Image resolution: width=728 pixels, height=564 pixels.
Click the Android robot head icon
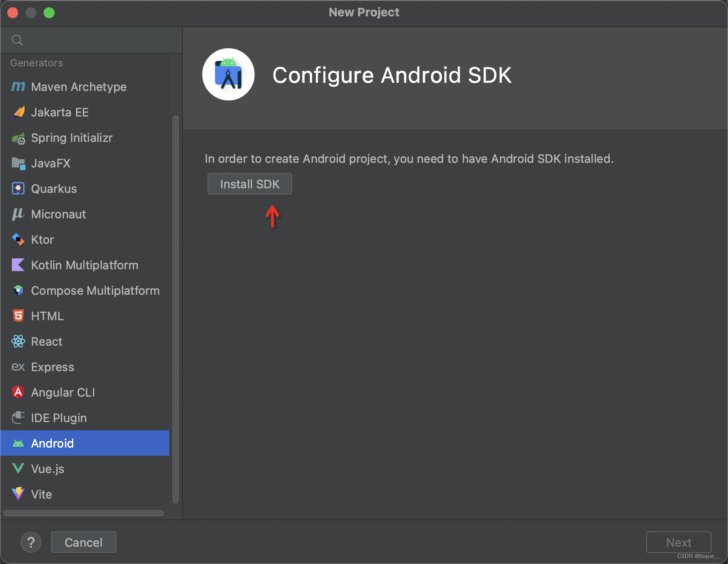18,443
